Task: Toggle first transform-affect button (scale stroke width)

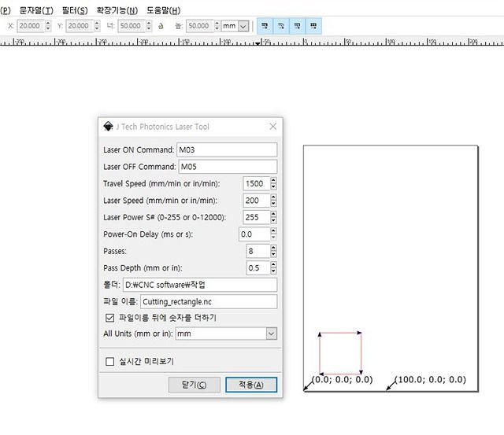Action: click(265, 26)
